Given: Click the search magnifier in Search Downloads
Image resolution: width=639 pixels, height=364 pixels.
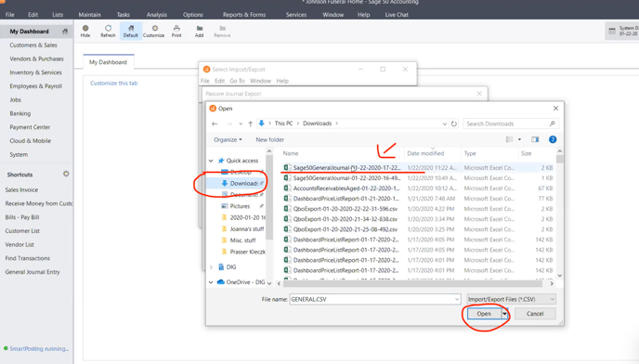Looking at the screenshot, I should (x=553, y=123).
